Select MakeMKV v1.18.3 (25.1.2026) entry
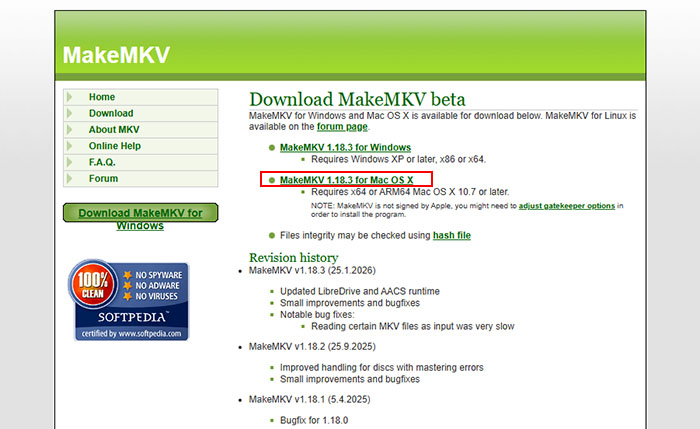 click(x=312, y=271)
